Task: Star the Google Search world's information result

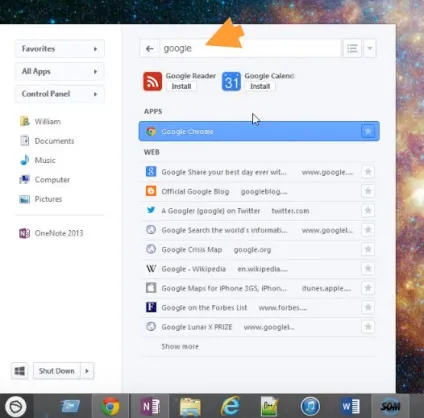Action: pos(368,230)
